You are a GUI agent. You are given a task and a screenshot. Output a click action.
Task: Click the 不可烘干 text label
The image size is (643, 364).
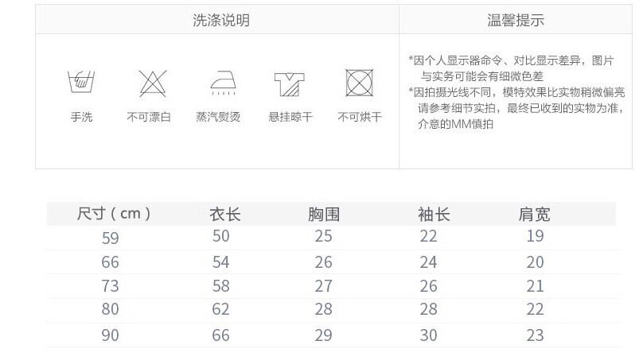[360, 117]
